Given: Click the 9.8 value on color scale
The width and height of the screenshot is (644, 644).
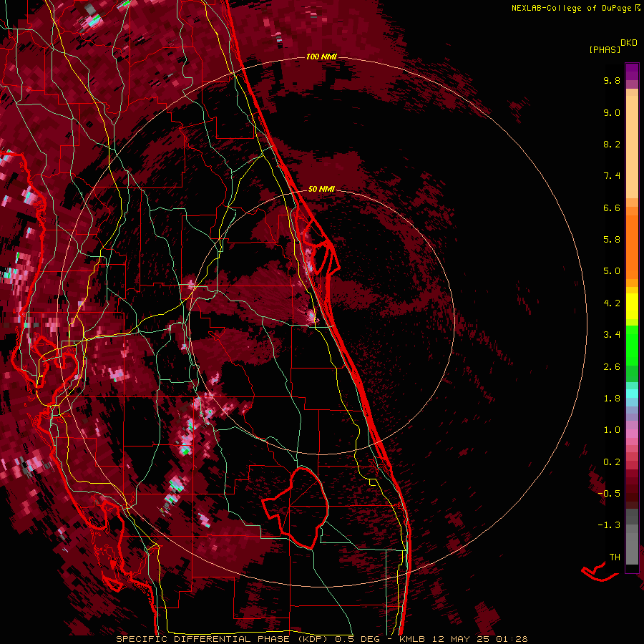Looking at the screenshot, I should (x=612, y=80).
